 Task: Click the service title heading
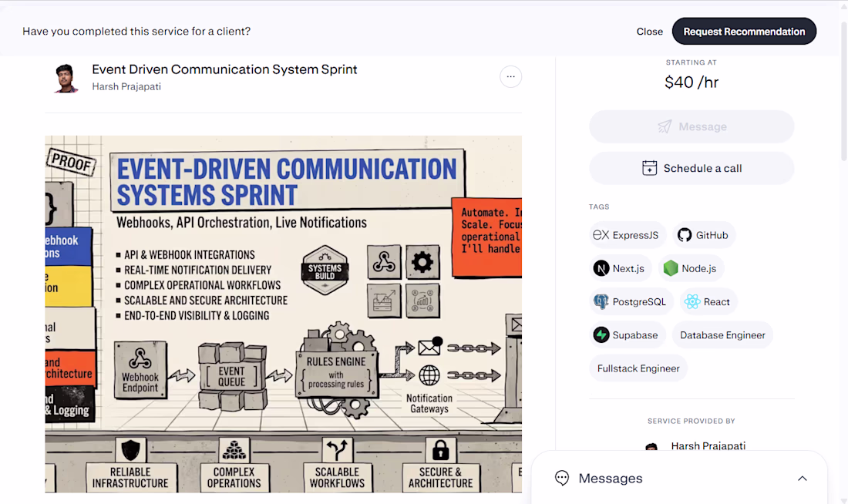point(224,69)
